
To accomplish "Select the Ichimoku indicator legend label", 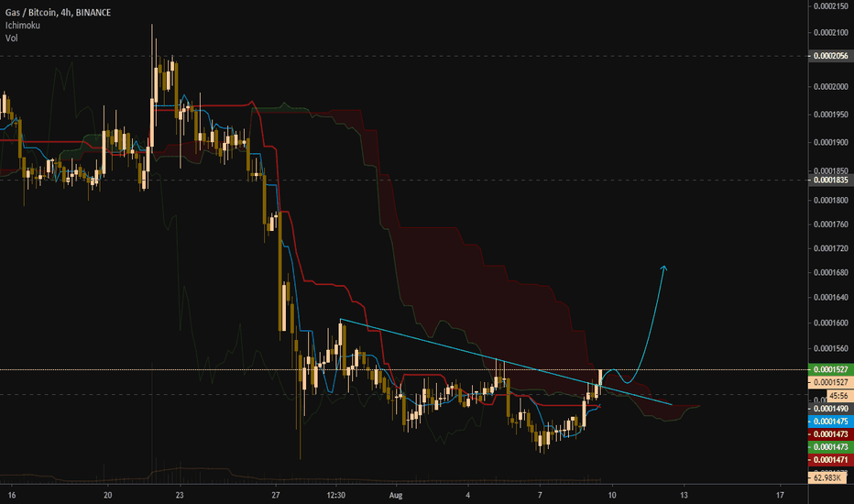I will click(22, 25).
